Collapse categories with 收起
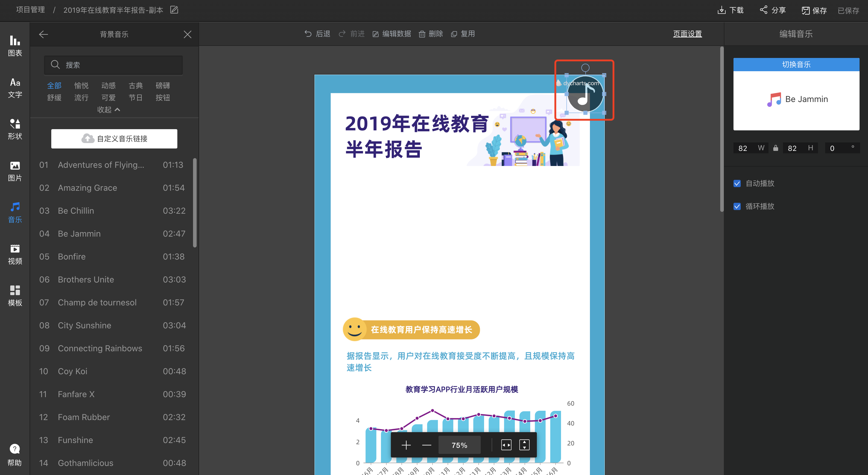 pos(108,110)
